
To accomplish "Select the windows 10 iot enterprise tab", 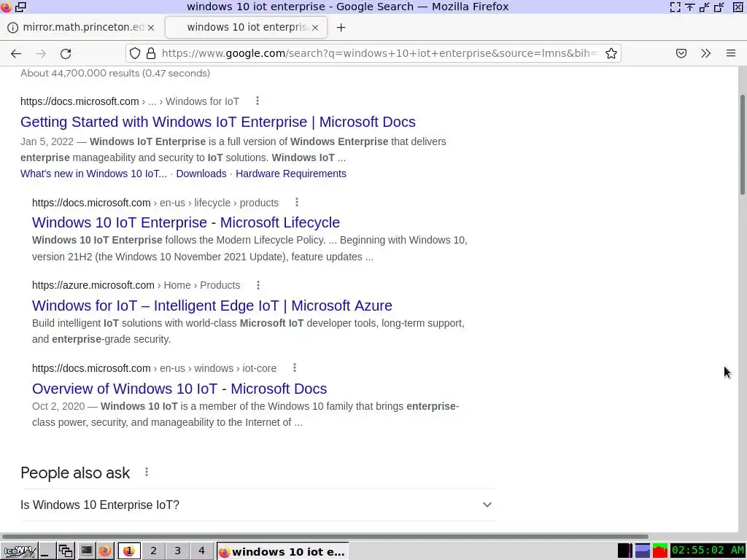I will click(x=246, y=27).
